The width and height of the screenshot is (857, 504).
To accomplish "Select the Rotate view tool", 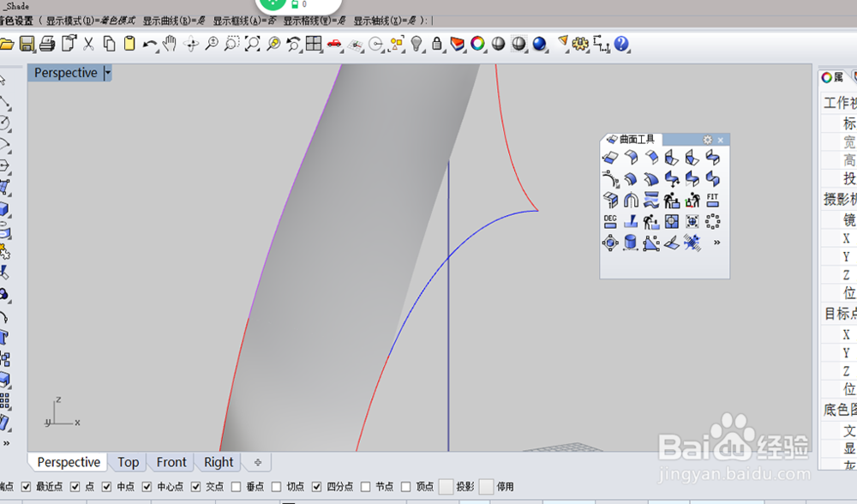I will pos(191,44).
